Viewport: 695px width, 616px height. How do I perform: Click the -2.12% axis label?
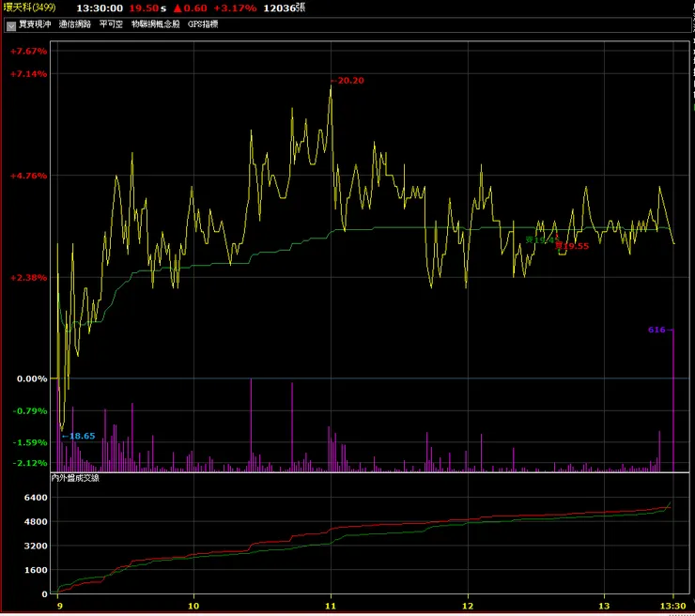coord(30,463)
